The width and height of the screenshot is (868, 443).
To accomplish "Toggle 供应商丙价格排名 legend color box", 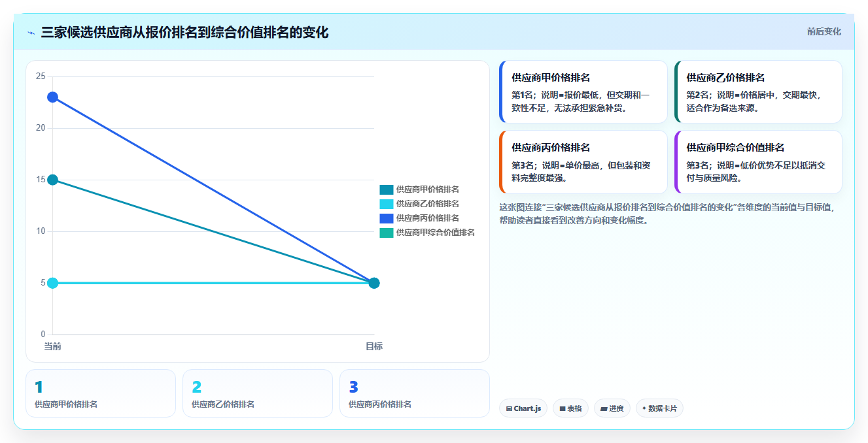I will coord(386,218).
